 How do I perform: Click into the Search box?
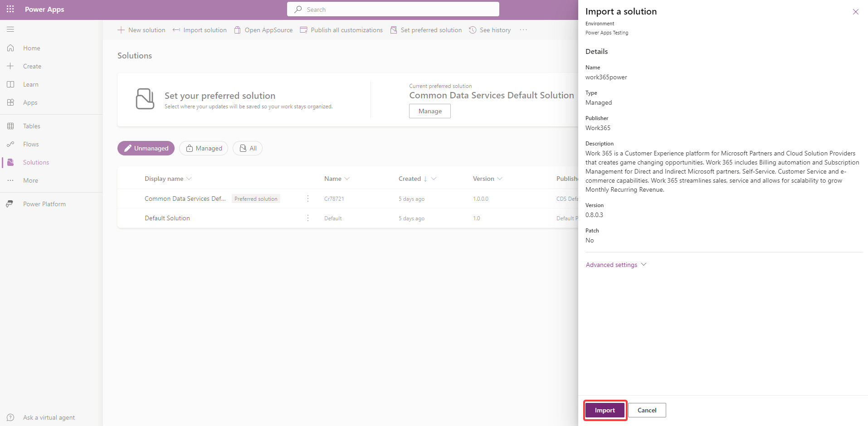click(x=393, y=10)
